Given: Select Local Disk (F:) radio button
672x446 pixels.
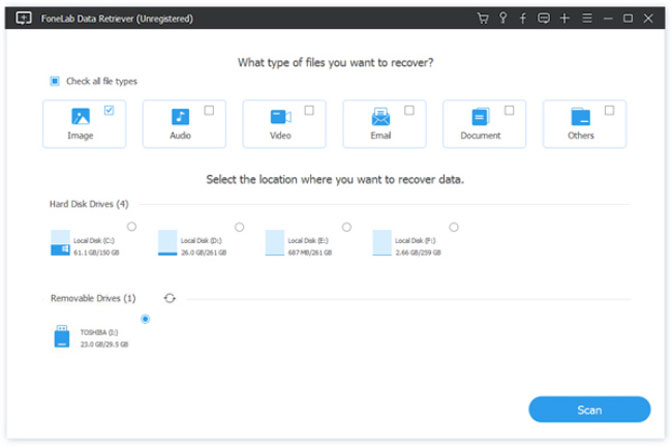Looking at the screenshot, I should point(453,227).
